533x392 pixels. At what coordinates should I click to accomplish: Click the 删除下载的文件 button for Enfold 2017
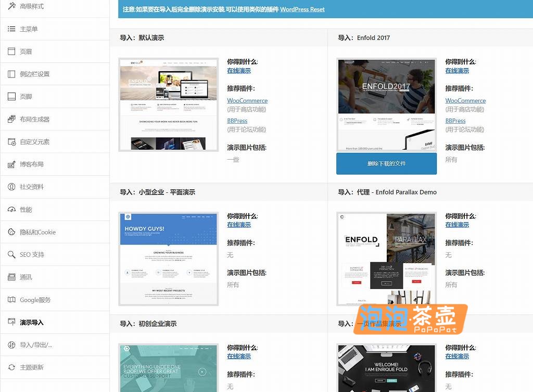tap(386, 163)
